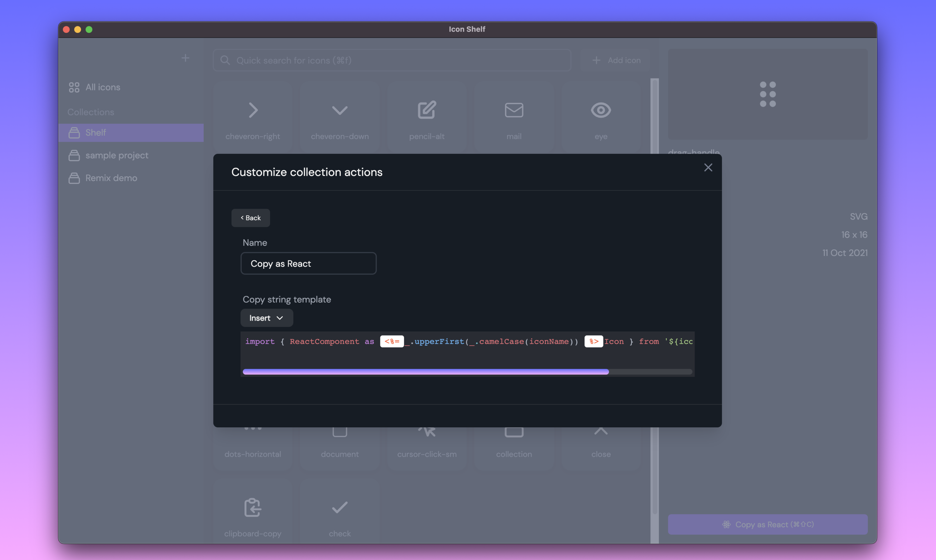This screenshot has height=560, width=936.
Task: Click the Collections heading in the sidebar
Action: coord(91,112)
